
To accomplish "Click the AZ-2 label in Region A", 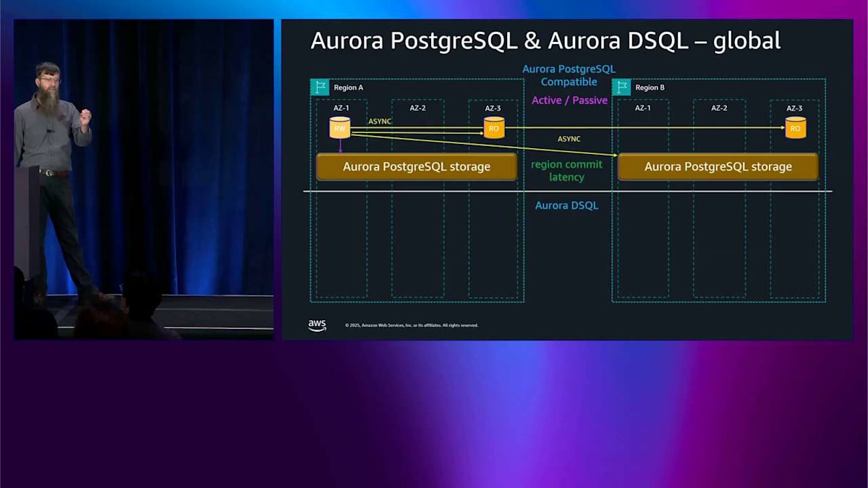I will coord(417,108).
